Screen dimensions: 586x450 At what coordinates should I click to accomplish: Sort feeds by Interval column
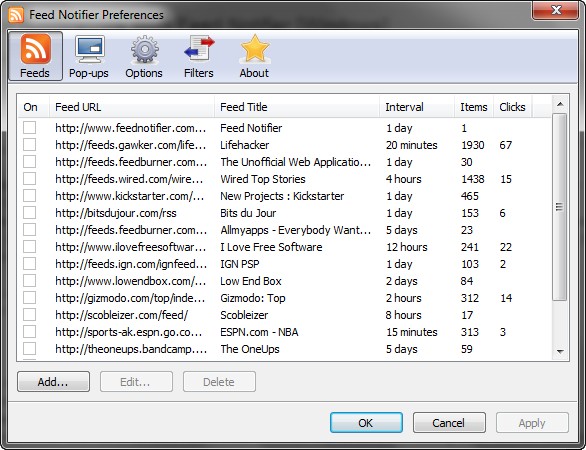417,107
